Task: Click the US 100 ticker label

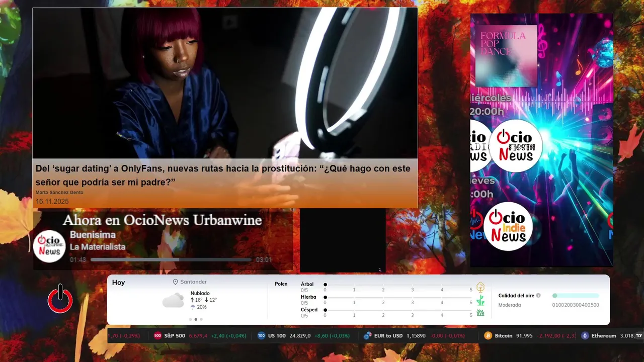Action: click(277, 336)
